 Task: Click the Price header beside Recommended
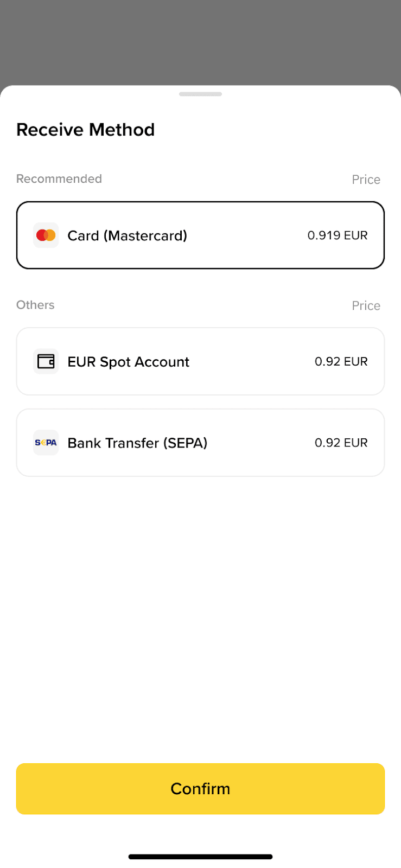point(366,180)
